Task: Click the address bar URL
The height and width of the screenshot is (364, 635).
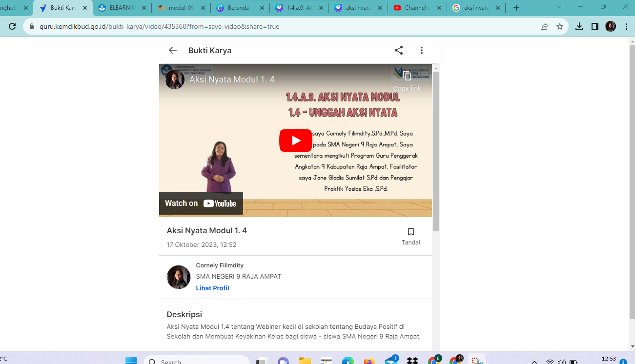Action: coord(159,26)
